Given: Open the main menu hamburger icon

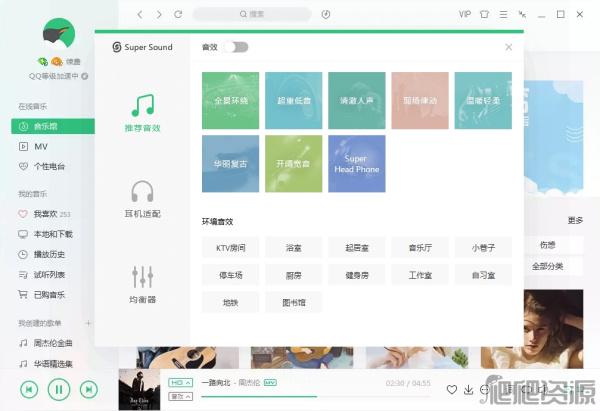Looking at the screenshot, I should tap(503, 15).
